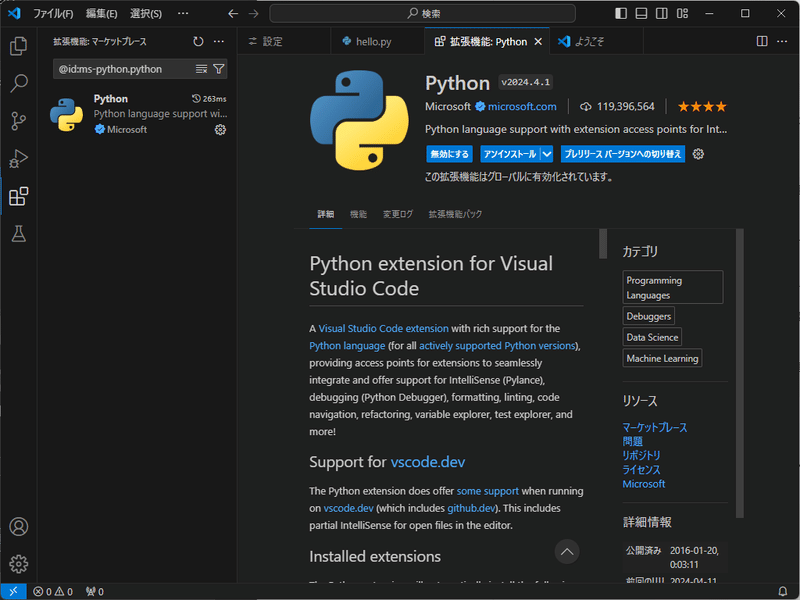The image size is (800, 600).
Task: Toggle the secondary side bar layout
Action: pos(662,14)
